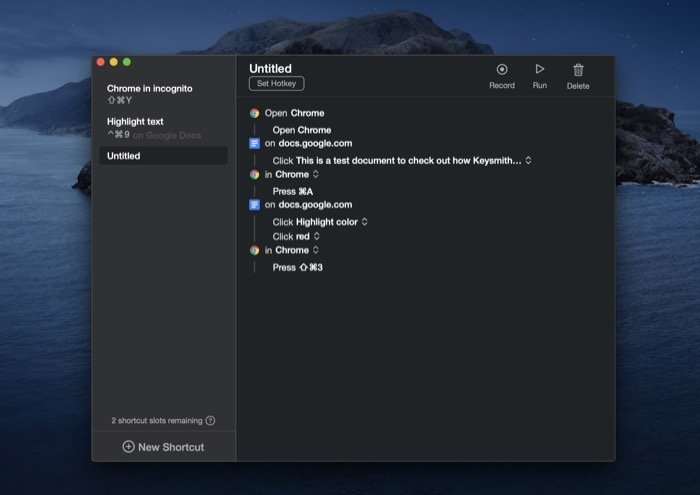This screenshot has width=700, height=495.
Task: Open the first 'in Chrome' app selector
Action: click(x=316, y=174)
